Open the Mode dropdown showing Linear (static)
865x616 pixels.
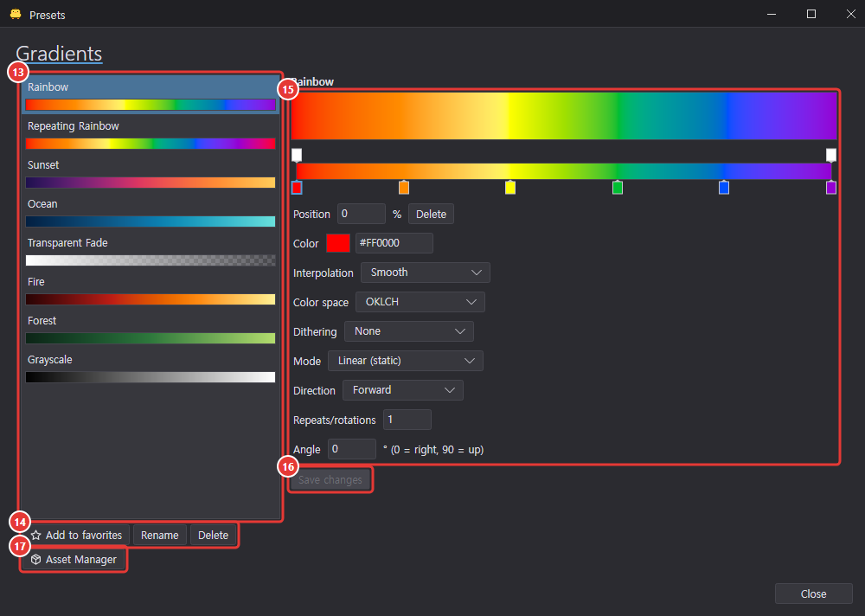[406, 361]
